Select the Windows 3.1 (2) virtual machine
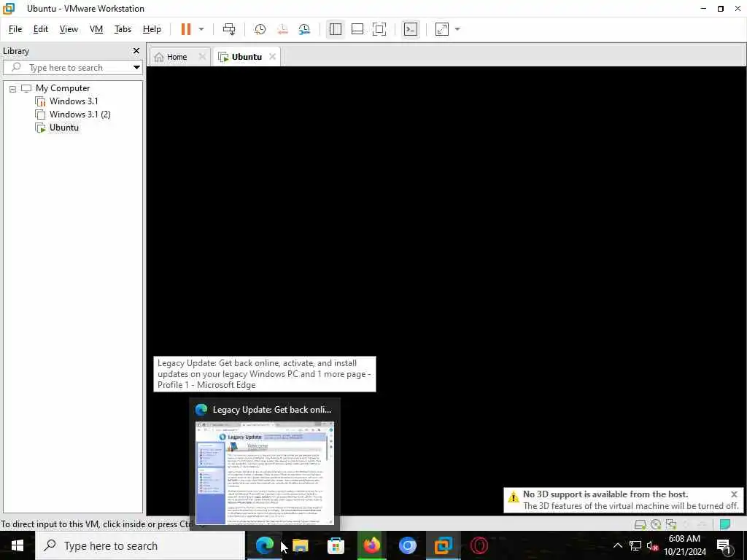This screenshot has width=747, height=560. pos(80,114)
